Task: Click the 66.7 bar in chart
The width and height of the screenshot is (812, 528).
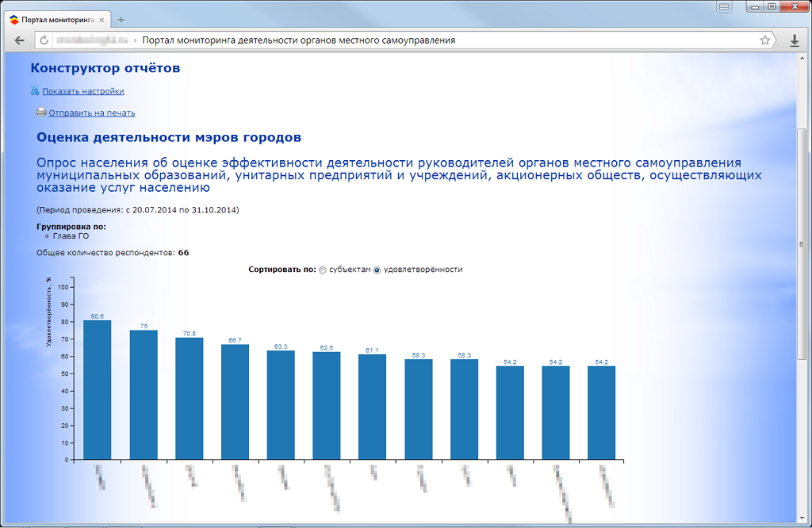Action: tap(235, 402)
